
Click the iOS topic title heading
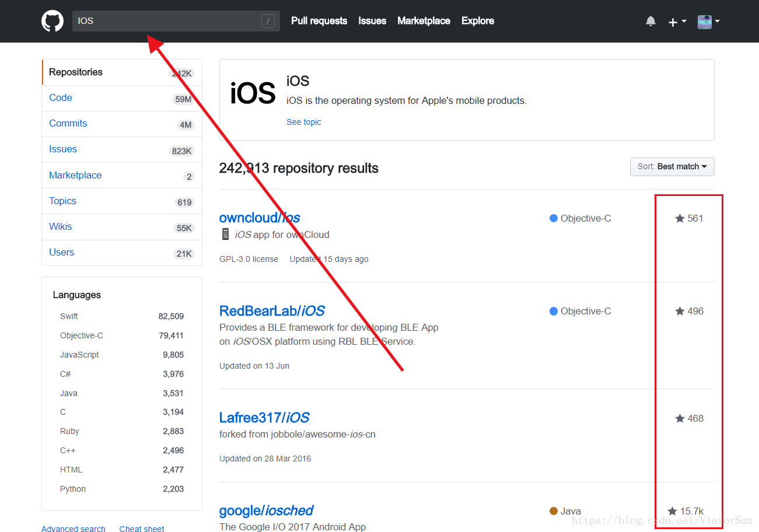tap(298, 81)
